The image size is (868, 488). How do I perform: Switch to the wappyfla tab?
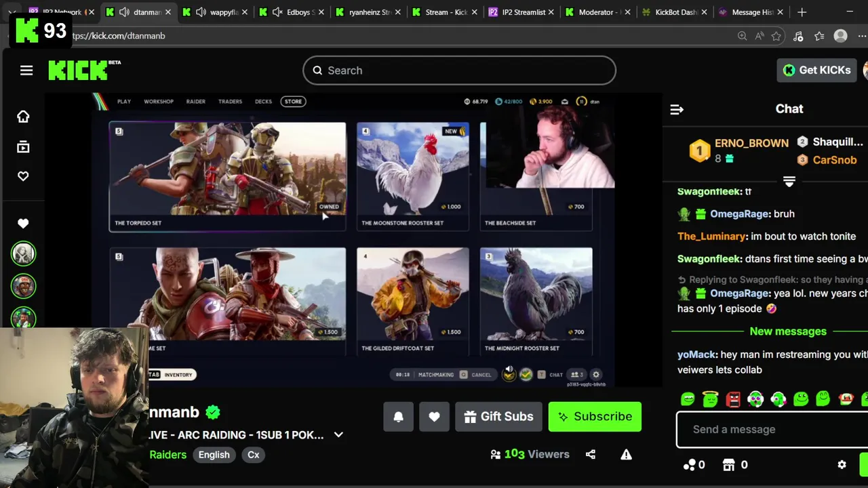pos(215,12)
